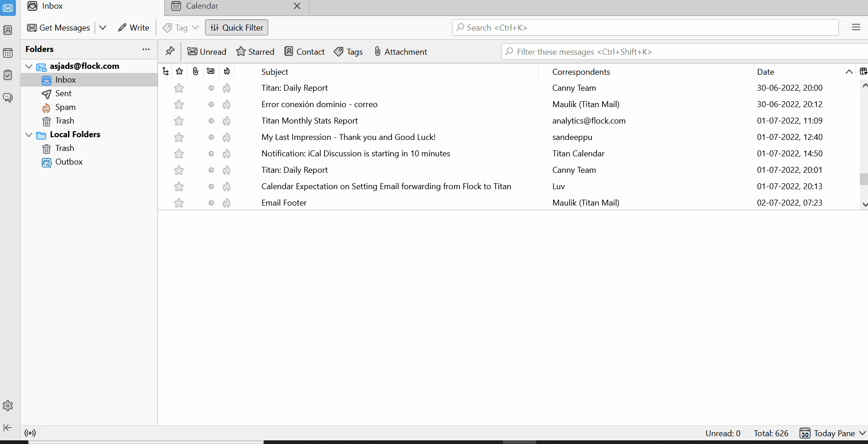This screenshot has width=868, height=444.
Task: Open the Address Book sidebar icon
Action: (x=8, y=30)
